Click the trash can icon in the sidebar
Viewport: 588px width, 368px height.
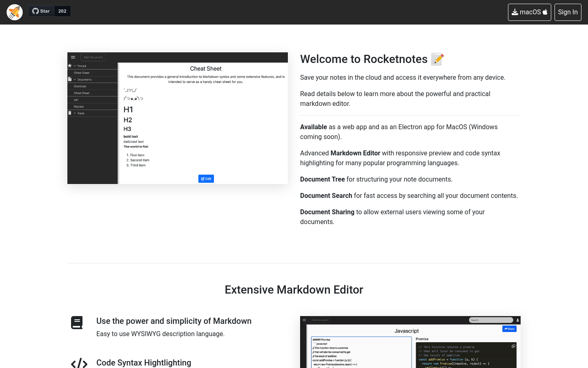(70, 113)
